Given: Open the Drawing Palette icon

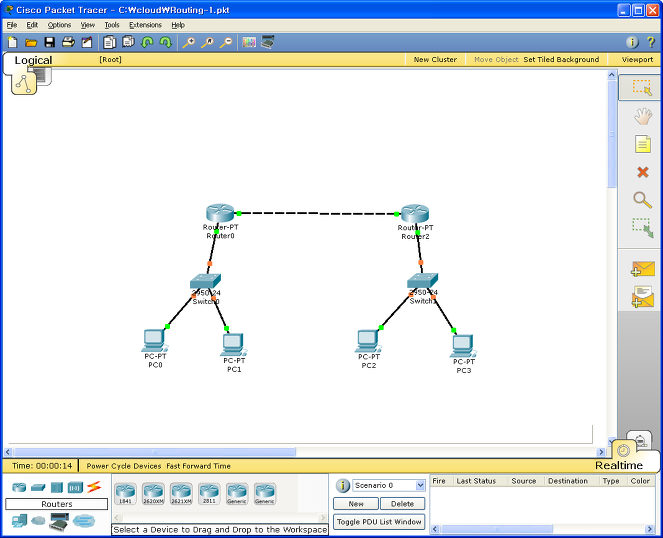Looking at the screenshot, I should pyautogui.click(x=249, y=42).
